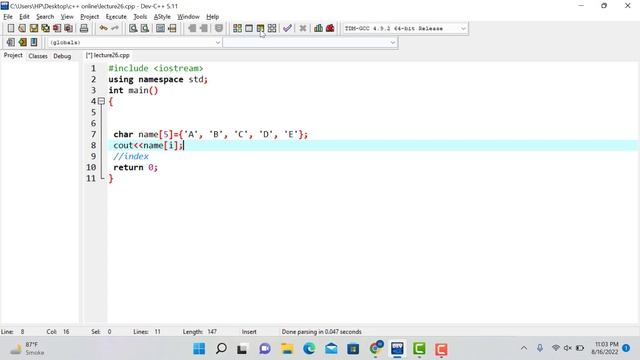The width and height of the screenshot is (640, 360).
Task: Click the 'Insert' mode status bar entry
Action: click(x=249, y=332)
